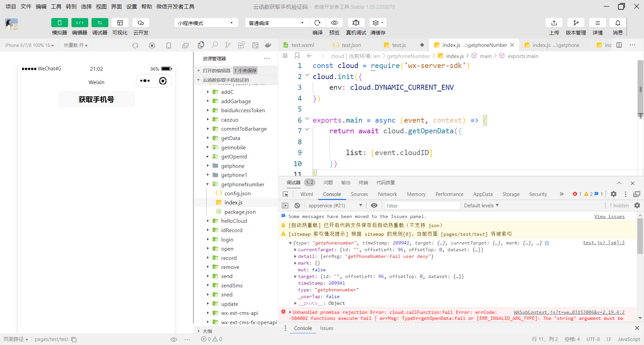Toggle the debugger (调试器) panel button
Image resolution: width=644 pixels, height=345 pixels.
(x=100, y=23)
